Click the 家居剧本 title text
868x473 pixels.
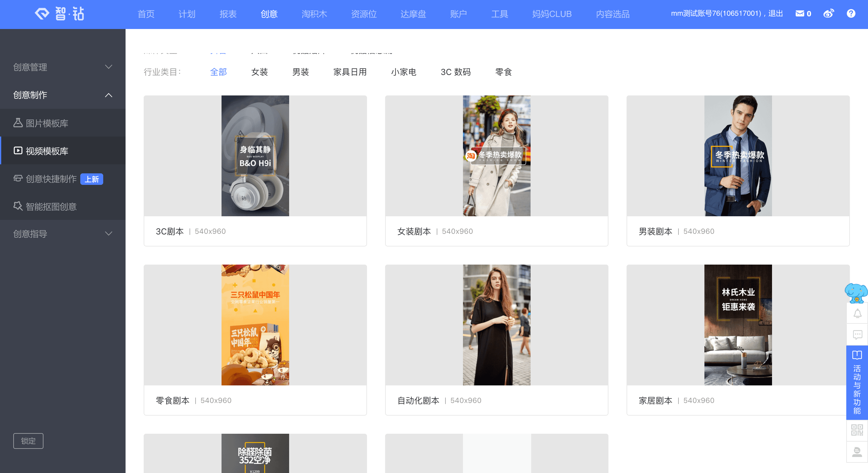(656, 400)
